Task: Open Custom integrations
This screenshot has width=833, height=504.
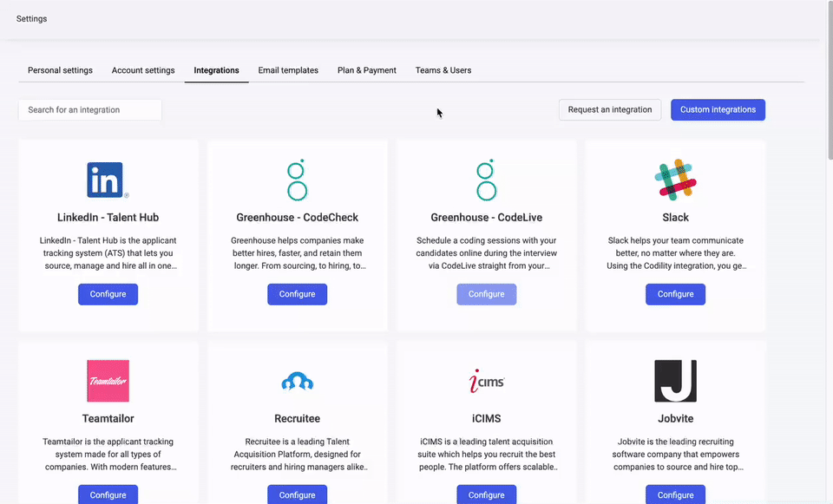Action: pyautogui.click(x=718, y=110)
